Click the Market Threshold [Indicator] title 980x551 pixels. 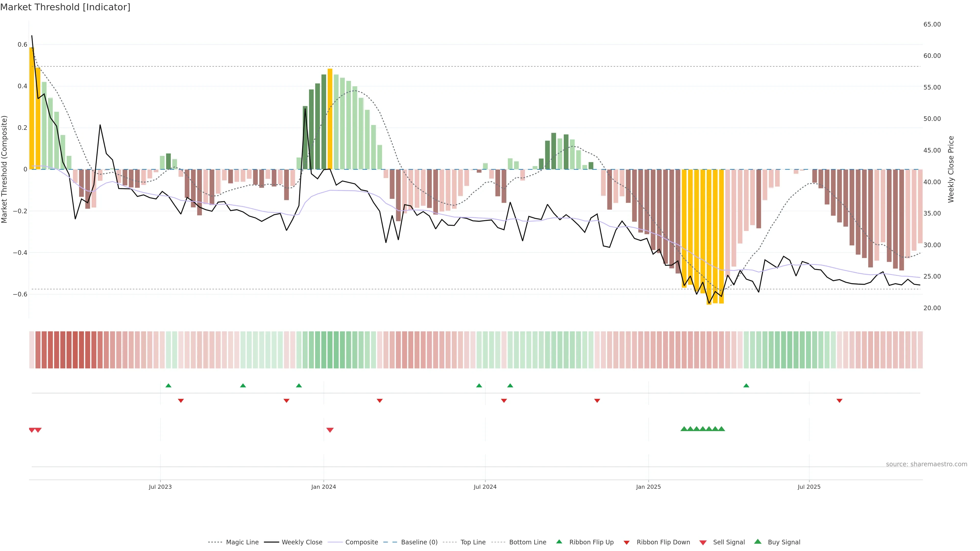pos(65,7)
